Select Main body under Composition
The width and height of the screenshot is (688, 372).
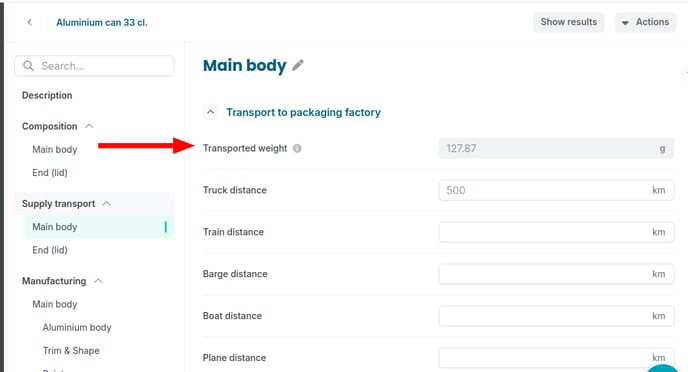(x=55, y=150)
